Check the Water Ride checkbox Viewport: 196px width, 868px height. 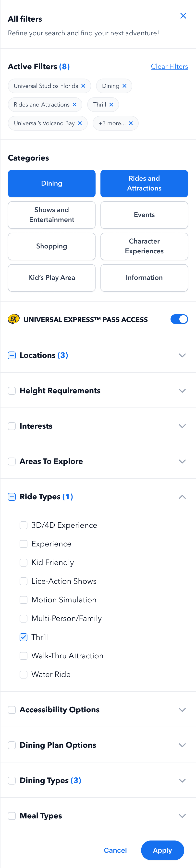24,674
